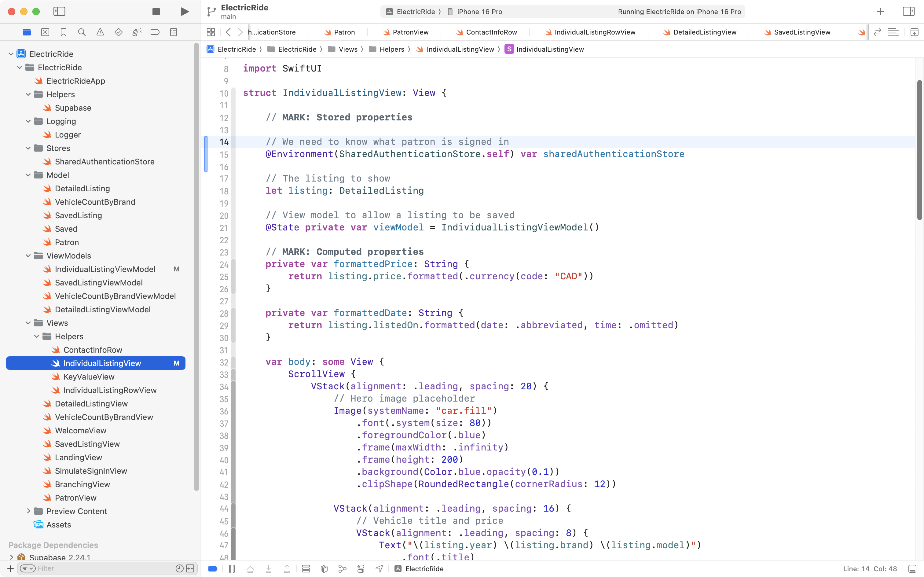Viewport: 924px width, 577px height.
Task: Open SavedListingViewModel in the navigator
Action: pyautogui.click(x=98, y=282)
